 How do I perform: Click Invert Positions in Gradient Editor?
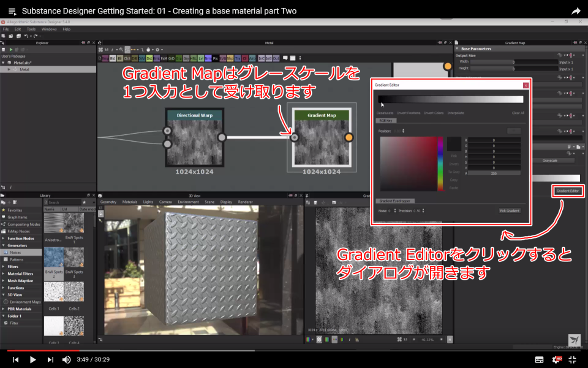click(x=409, y=113)
